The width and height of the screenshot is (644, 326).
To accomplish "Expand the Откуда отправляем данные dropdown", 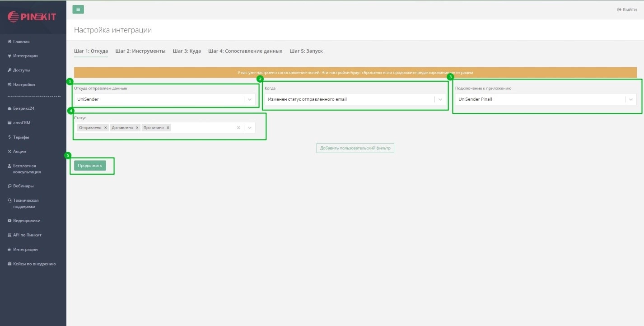I will coord(250,99).
